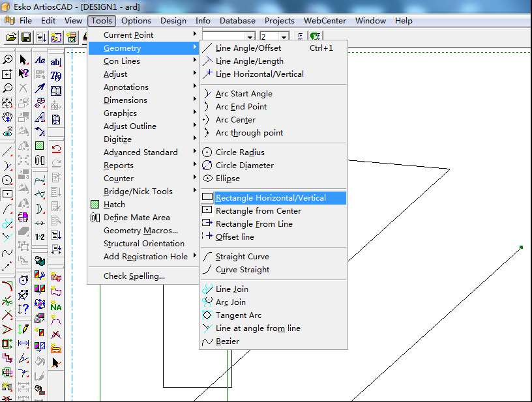
Task: Click the paragraph text 'ab|' tool
Action: [x=56, y=62]
